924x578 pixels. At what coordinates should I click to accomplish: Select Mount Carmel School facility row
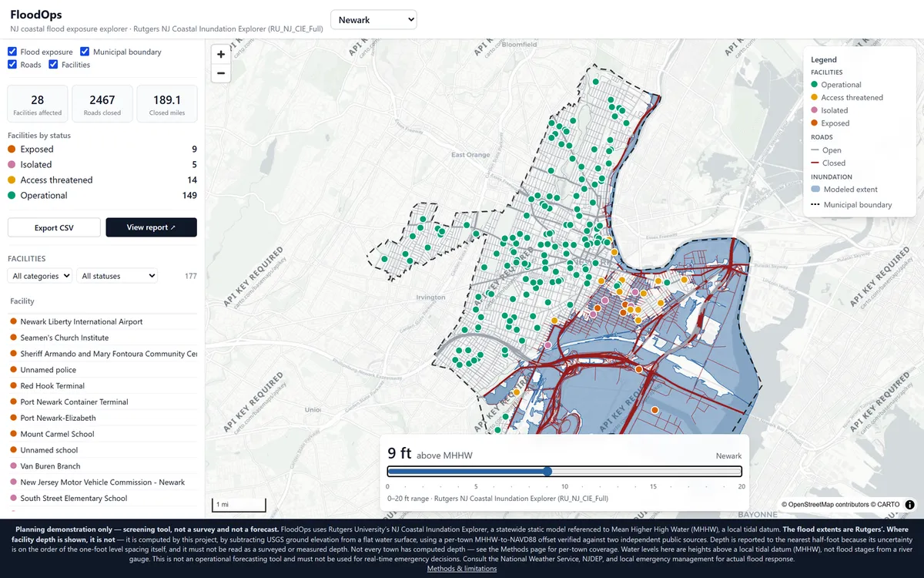click(x=102, y=434)
